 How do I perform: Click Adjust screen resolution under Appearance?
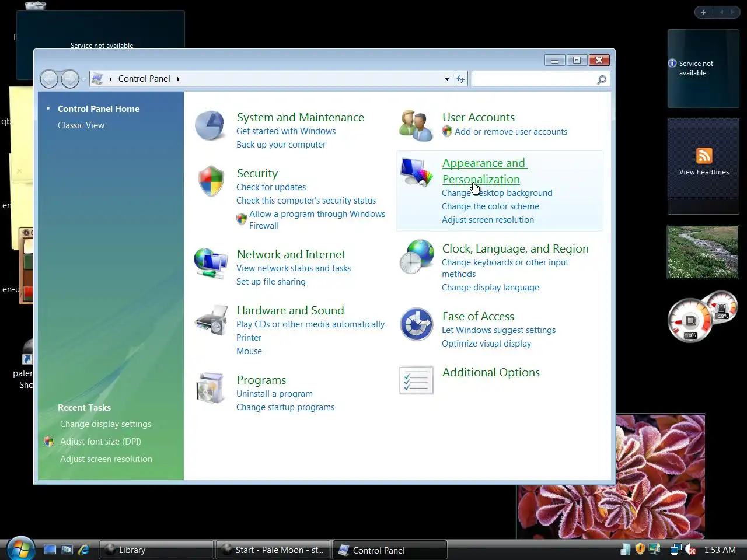488,220
